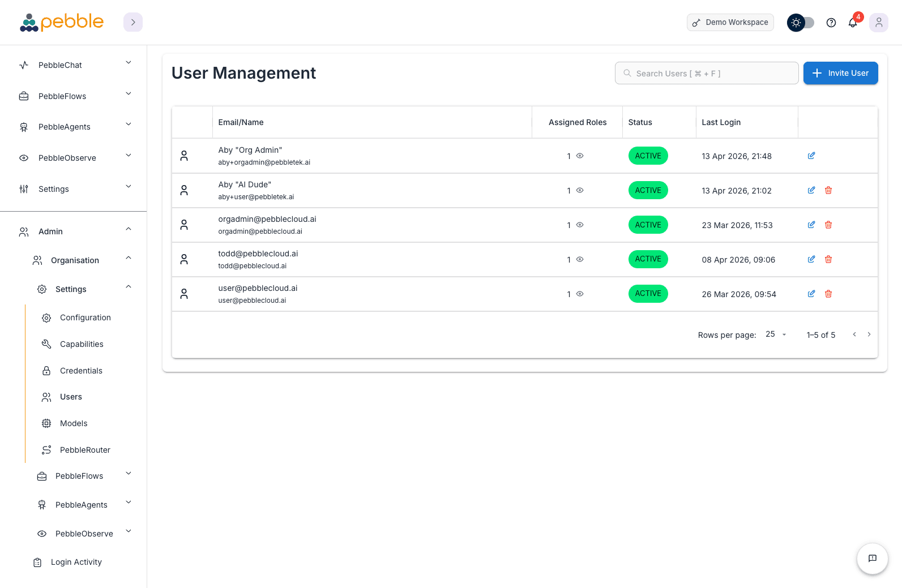902x588 pixels.
Task: Click ACTIVE status badge for user@pebblecloud.ai
Action: click(648, 294)
